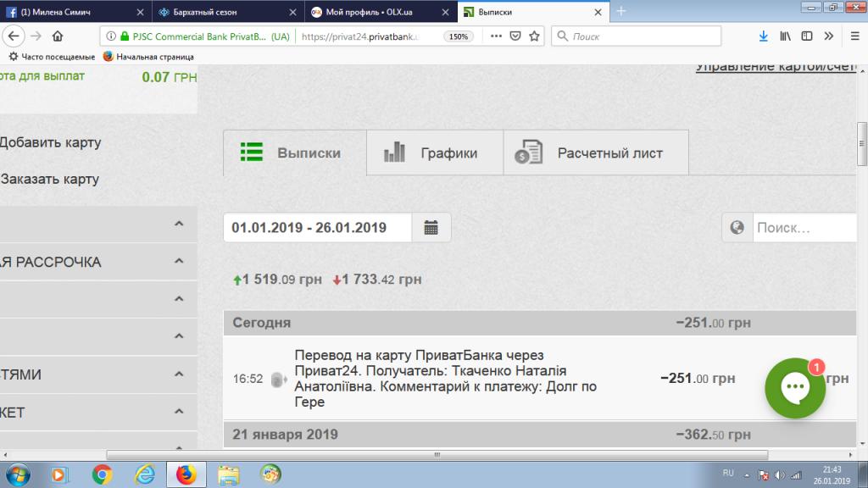Click the globe icon in search field
Image resolution: width=868 pixels, height=488 pixels.
coord(737,228)
